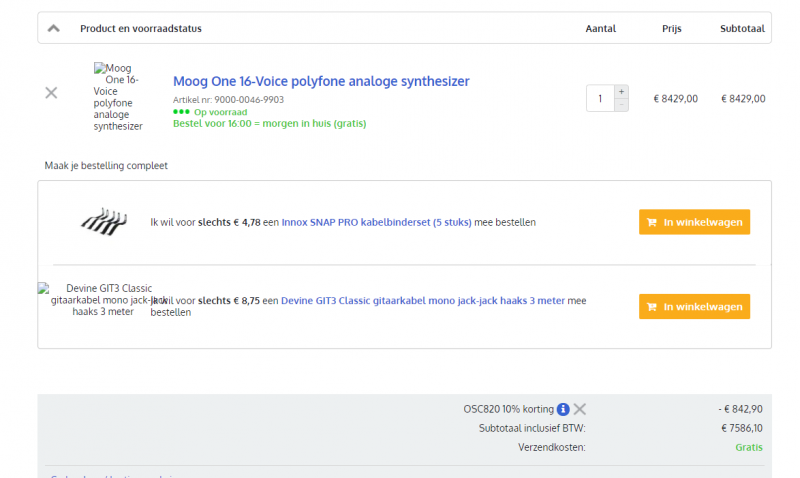This screenshot has width=800, height=478.
Task: Click the subtotal value '€ 7586,10'
Action: [x=742, y=429]
